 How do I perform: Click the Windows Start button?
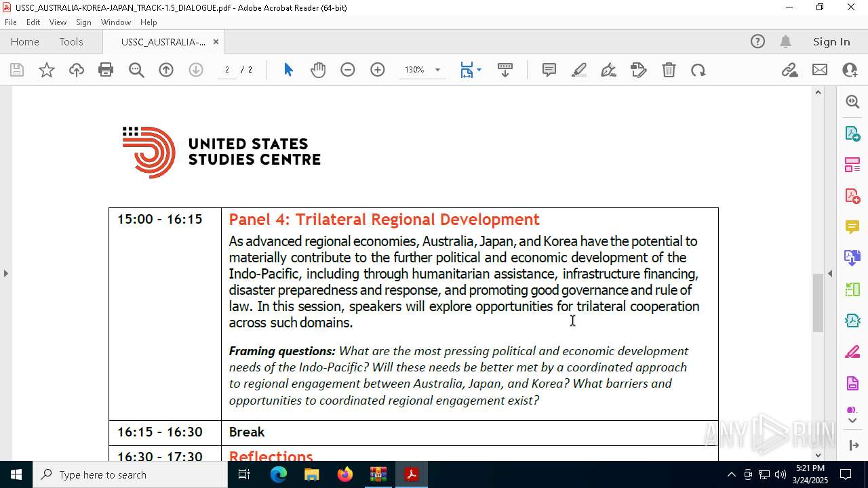point(16,474)
